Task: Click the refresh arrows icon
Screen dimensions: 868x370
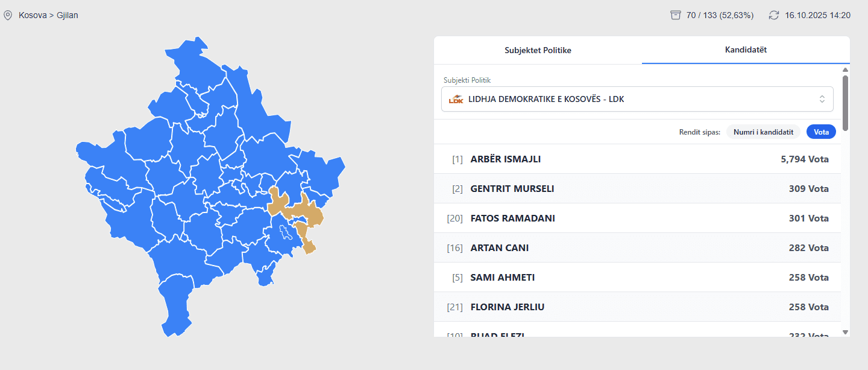Action: click(774, 15)
